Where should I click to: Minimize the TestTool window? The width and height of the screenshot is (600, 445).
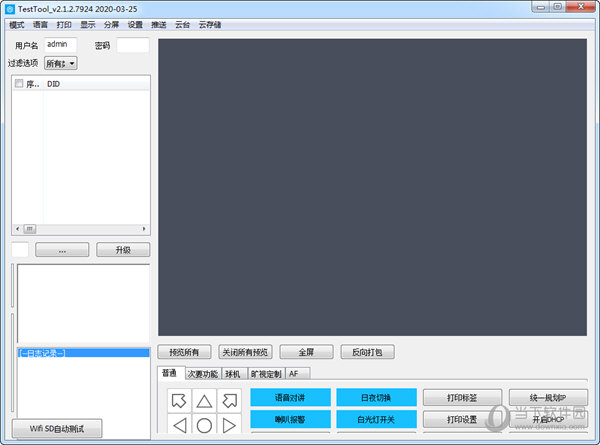[x=541, y=7]
